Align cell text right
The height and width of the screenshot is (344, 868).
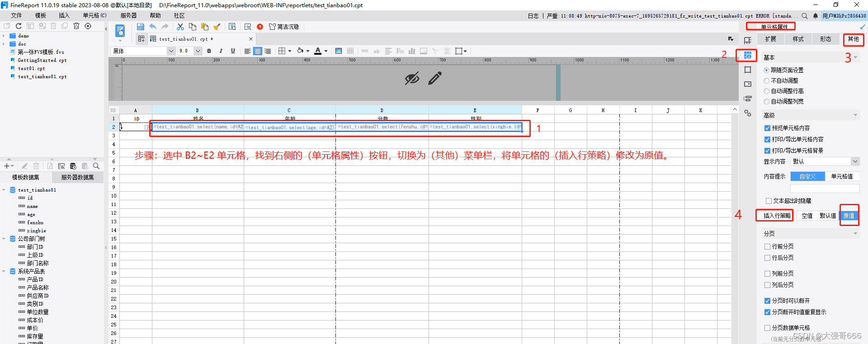tap(268, 51)
